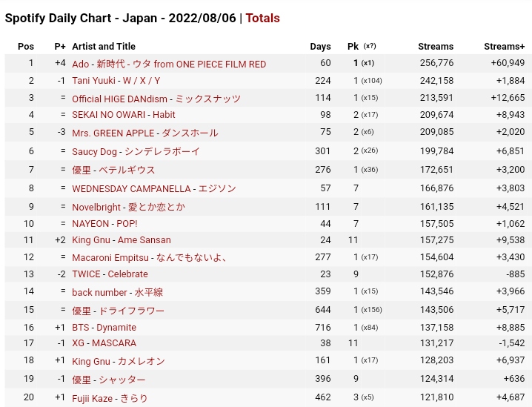Open the SEKAI NO OWARI artist link
This screenshot has height=407, width=532.
point(109,115)
